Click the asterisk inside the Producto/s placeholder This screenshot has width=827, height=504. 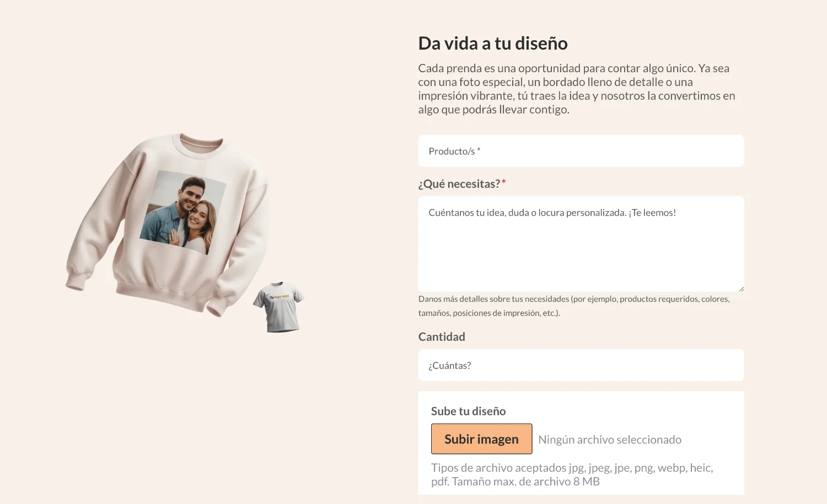pos(479,149)
